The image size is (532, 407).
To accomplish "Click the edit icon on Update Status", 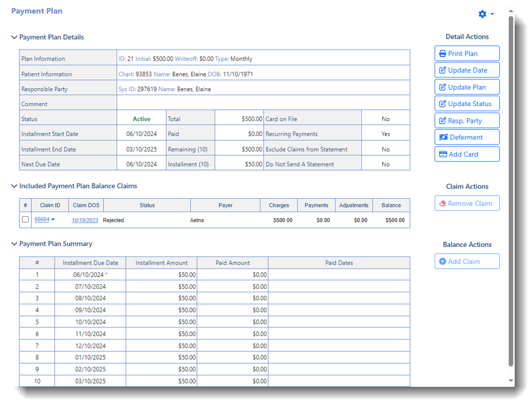I will (443, 104).
